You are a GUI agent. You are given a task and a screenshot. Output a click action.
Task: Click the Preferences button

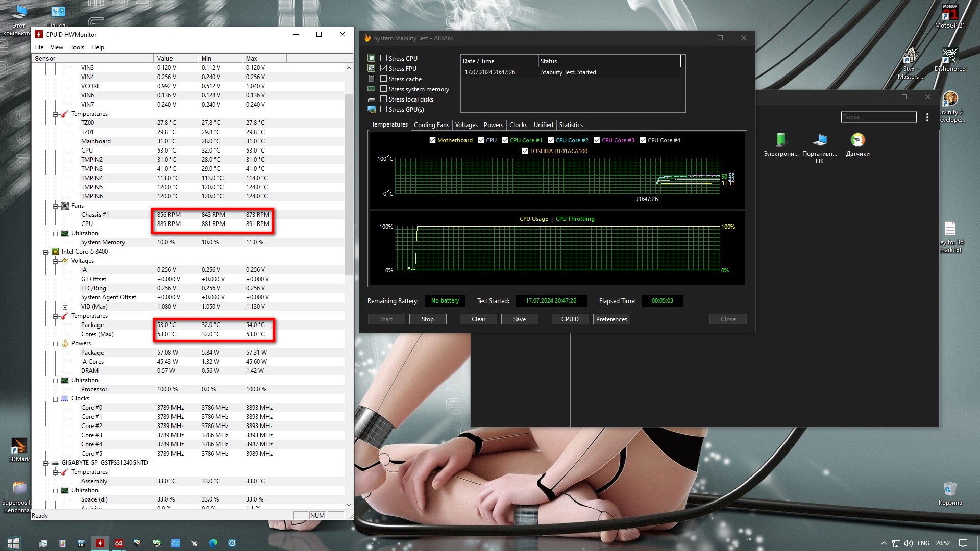(x=611, y=319)
